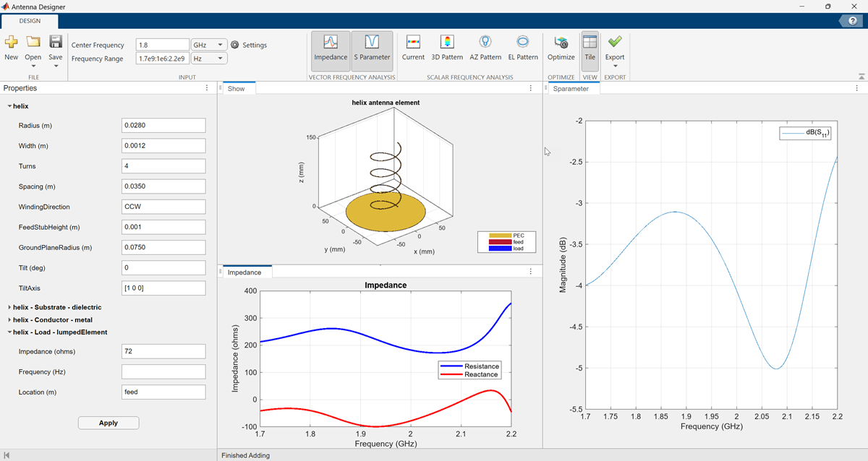This screenshot has height=461, width=868.
Task: Open frequency Settings
Action: point(249,45)
